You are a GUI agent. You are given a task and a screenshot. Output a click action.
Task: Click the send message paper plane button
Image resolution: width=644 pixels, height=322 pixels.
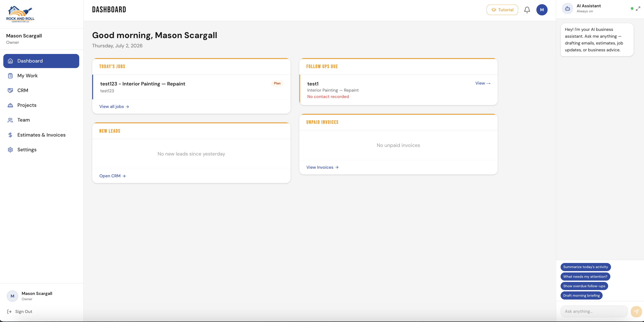[x=636, y=311]
